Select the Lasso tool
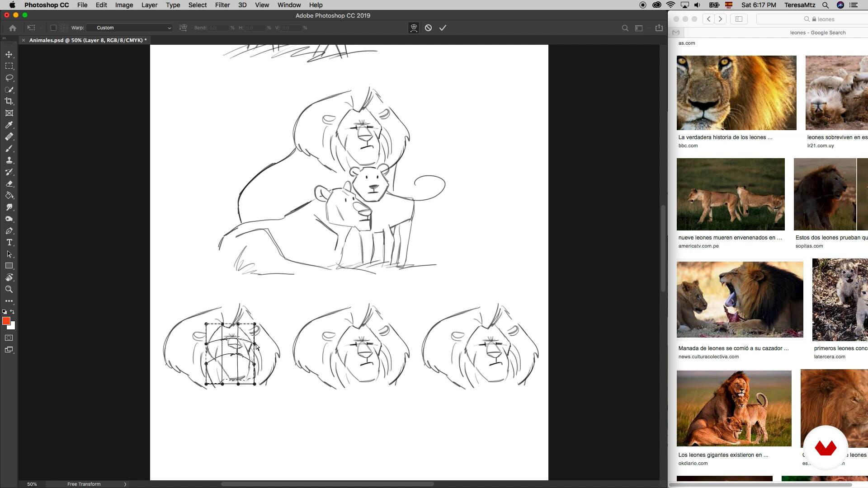 pyautogui.click(x=9, y=78)
